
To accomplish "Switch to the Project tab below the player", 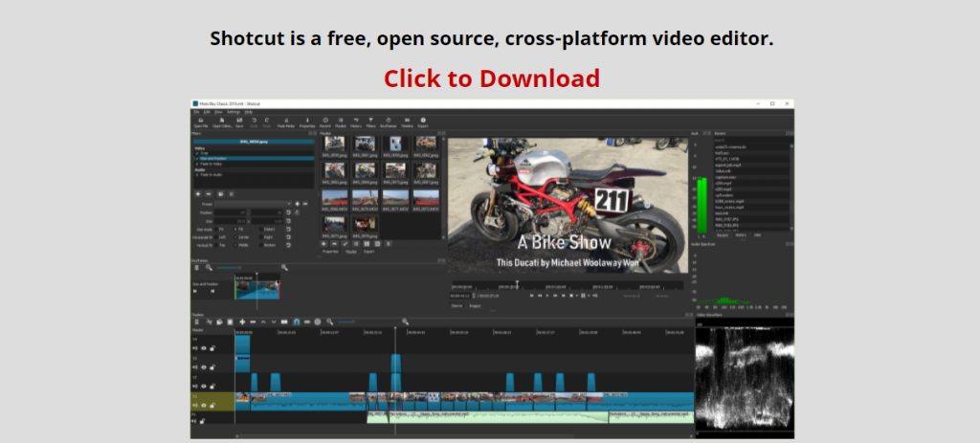I will [x=475, y=305].
